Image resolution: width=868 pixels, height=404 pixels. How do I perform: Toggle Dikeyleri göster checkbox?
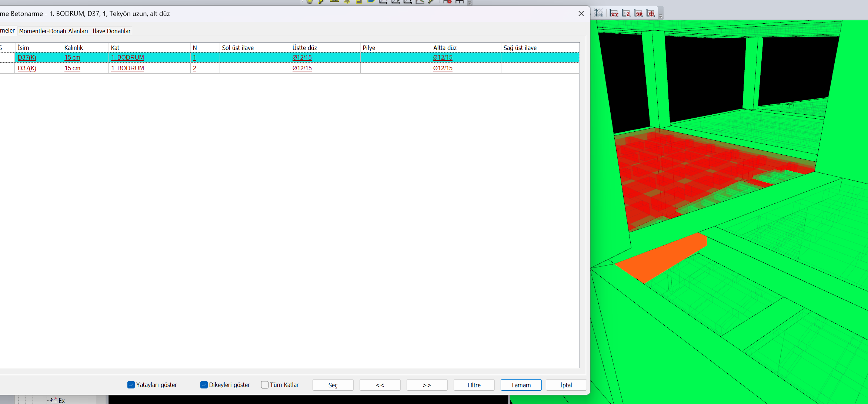click(204, 385)
